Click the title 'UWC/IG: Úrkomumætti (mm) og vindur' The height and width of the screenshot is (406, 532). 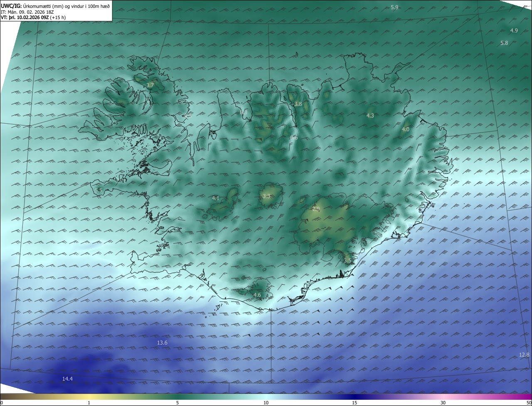click(55, 6)
